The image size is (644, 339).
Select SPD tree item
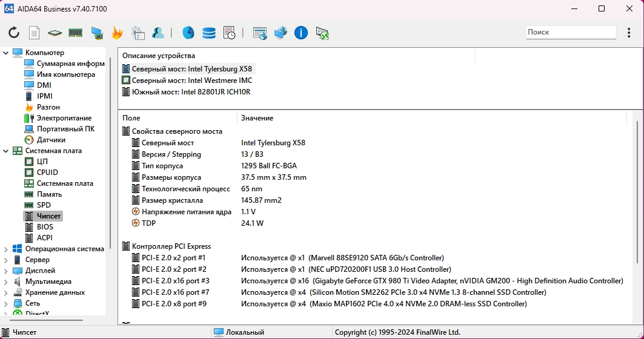coord(38,205)
